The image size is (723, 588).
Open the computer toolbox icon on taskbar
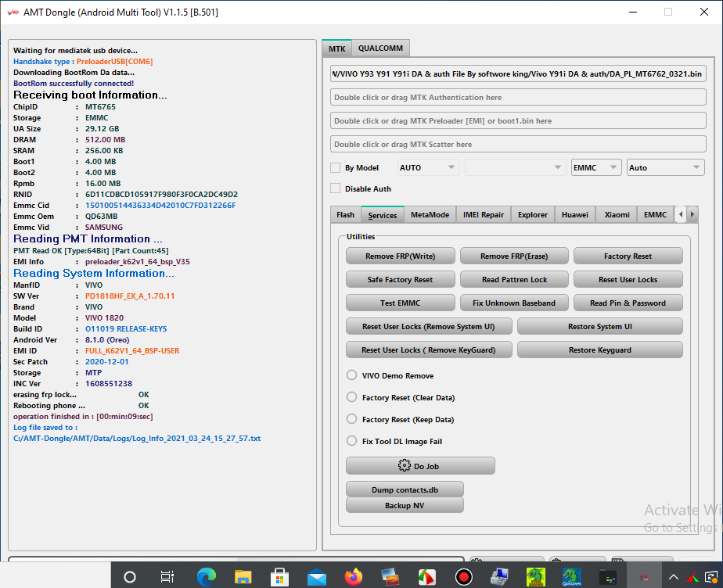pyautogui.click(x=499, y=576)
